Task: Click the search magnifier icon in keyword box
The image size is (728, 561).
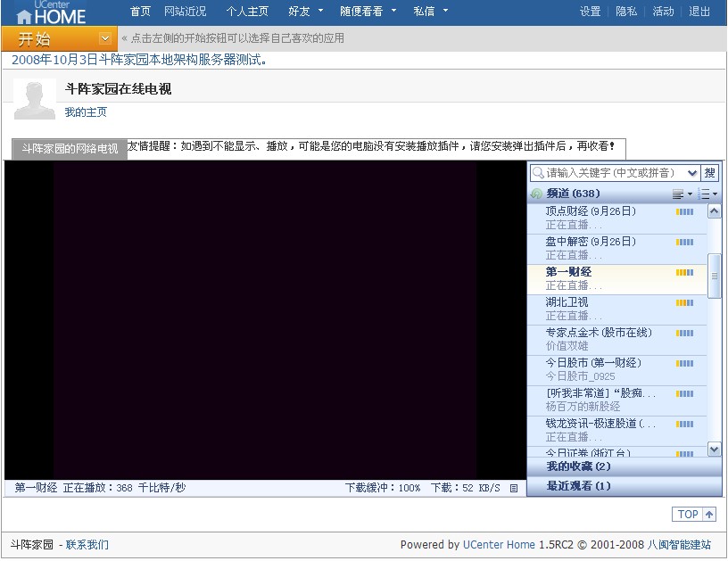Action: [538, 173]
